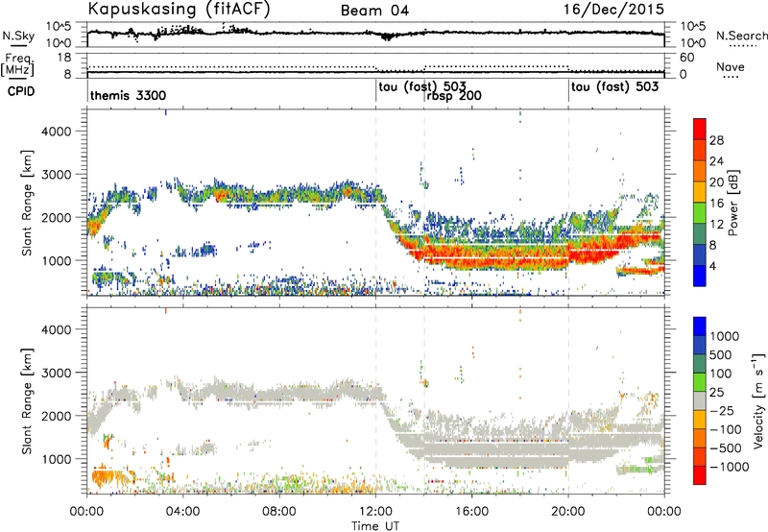Select the yellow Velocity segment between -25 and -100
This screenshot has width=768, height=532.
(x=700, y=420)
